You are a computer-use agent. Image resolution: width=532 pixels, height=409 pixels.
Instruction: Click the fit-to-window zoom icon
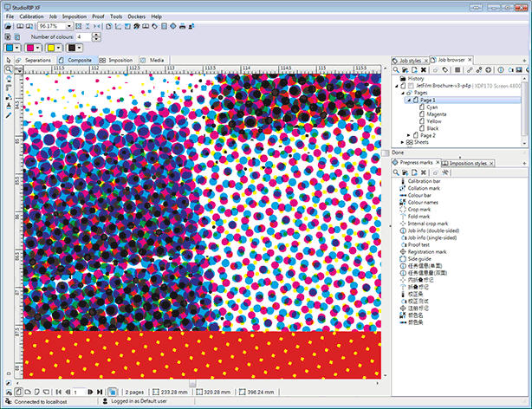pyautogui.click(x=78, y=26)
